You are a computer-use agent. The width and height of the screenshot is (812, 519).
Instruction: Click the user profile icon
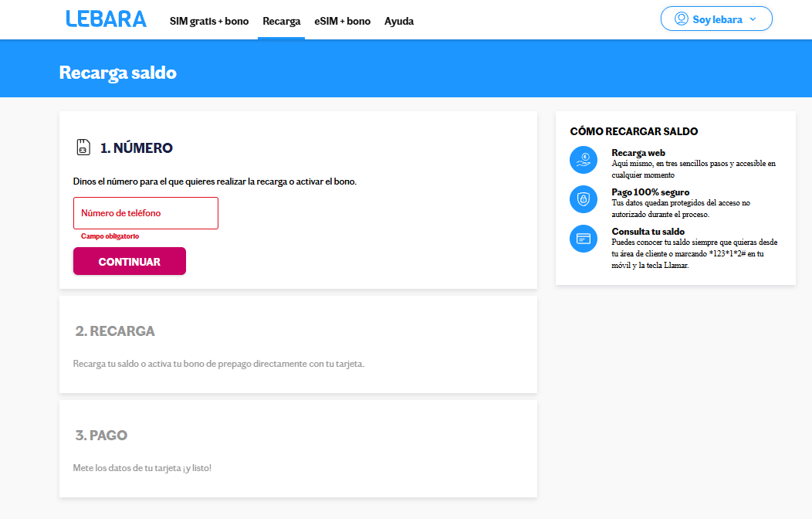click(682, 19)
